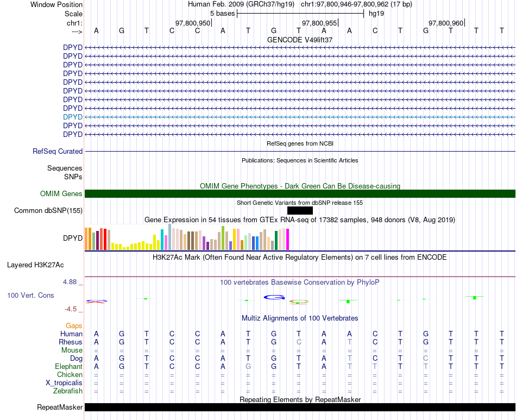Click the -4.5 PhyloP lower scale value
Viewport: 516px width, 420px height.
(71, 309)
